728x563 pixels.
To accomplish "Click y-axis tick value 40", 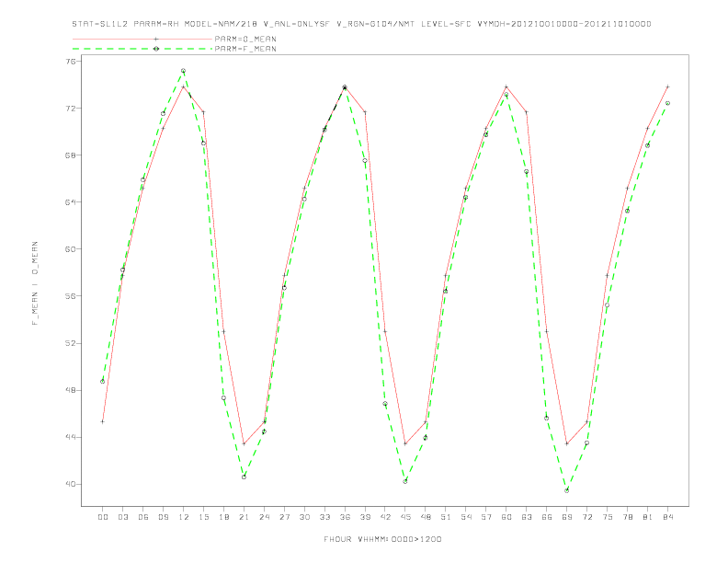I will [x=70, y=484].
